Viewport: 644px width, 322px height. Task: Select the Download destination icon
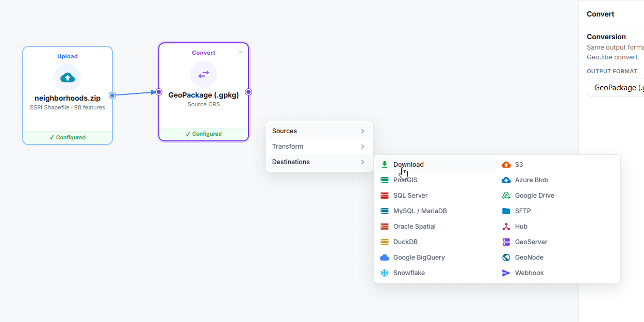(x=384, y=165)
